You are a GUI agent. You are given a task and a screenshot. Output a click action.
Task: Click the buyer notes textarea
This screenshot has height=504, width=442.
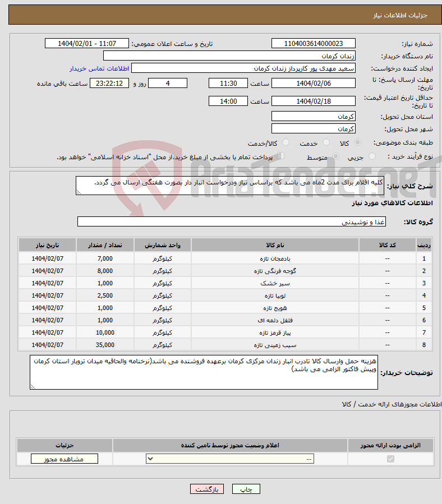click(204, 372)
